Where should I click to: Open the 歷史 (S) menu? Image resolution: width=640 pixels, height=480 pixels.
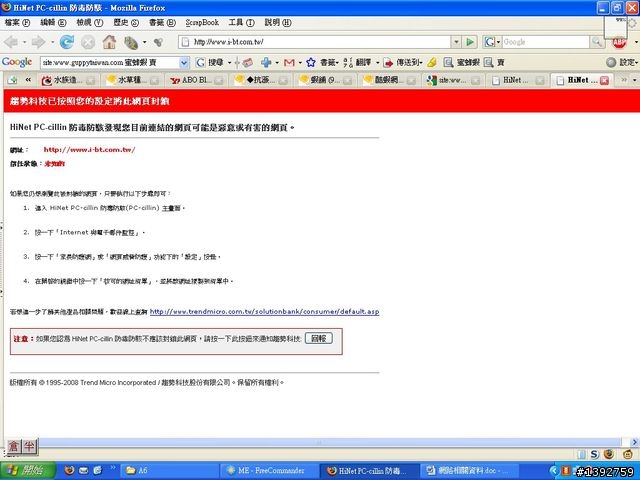[x=126, y=22]
